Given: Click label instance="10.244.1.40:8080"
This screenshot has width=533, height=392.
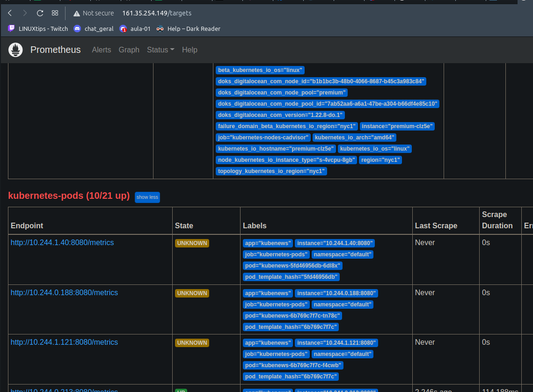Looking at the screenshot, I should (335, 243).
